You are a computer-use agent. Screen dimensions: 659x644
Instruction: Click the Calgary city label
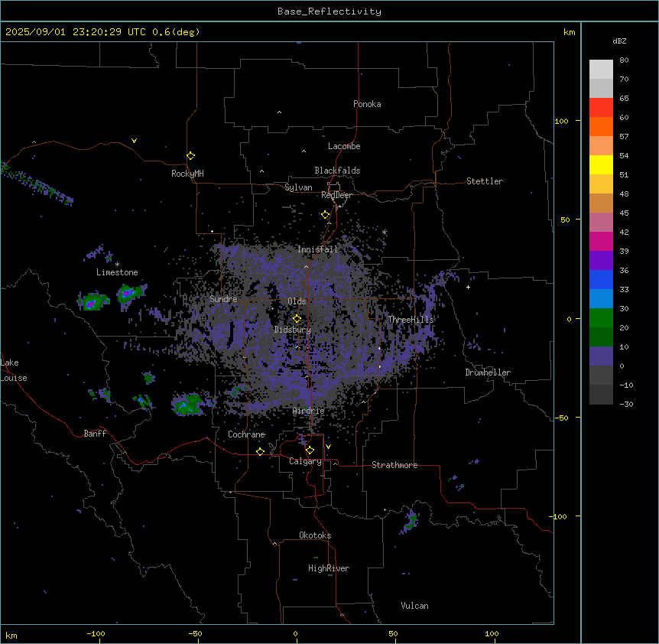pos(305,461)
